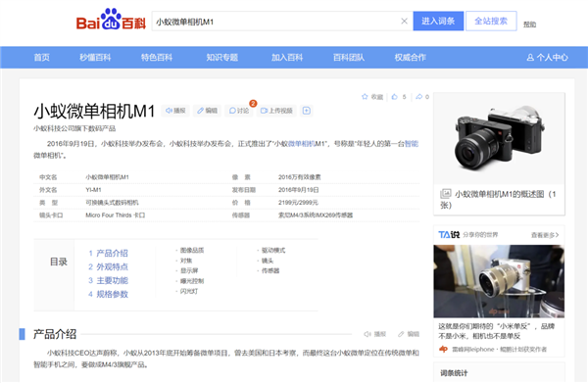
Task: Select the value 2016万有效像素
Action: 299,177
